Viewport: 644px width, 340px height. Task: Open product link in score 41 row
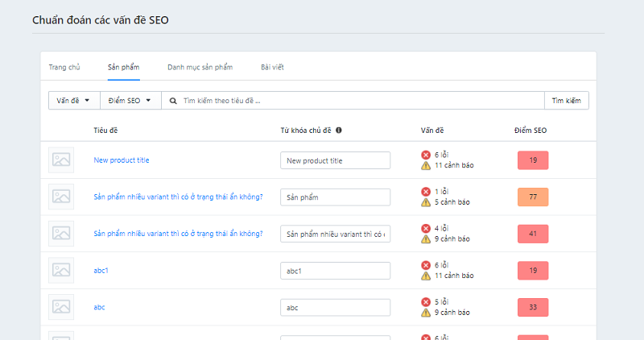178,234
